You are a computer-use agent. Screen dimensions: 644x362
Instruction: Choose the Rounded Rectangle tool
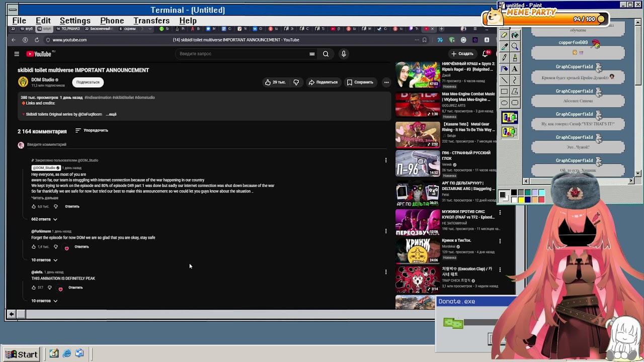(x=515, y=103)
